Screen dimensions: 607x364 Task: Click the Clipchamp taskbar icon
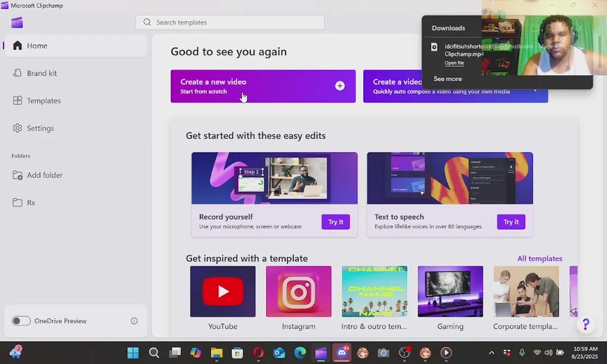(x=321, y=353)
